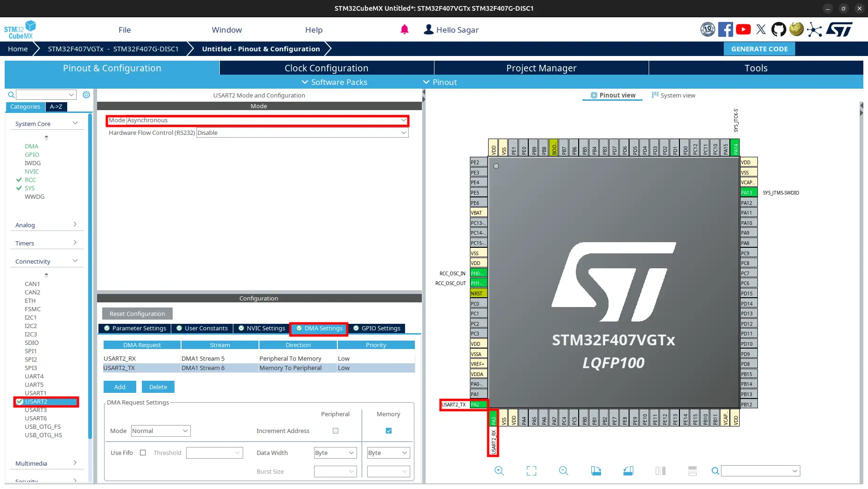Open the Facebook icon link
Image resolution: width=868 pixels, height=489 pixels.
point(726,29)
